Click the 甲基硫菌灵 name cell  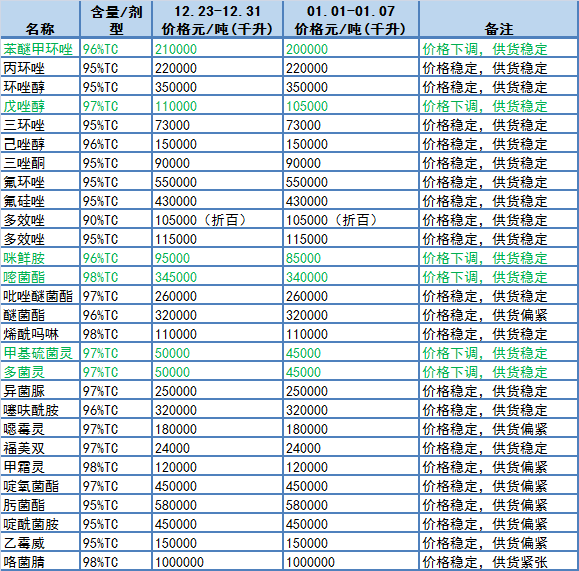click(40, 353)
